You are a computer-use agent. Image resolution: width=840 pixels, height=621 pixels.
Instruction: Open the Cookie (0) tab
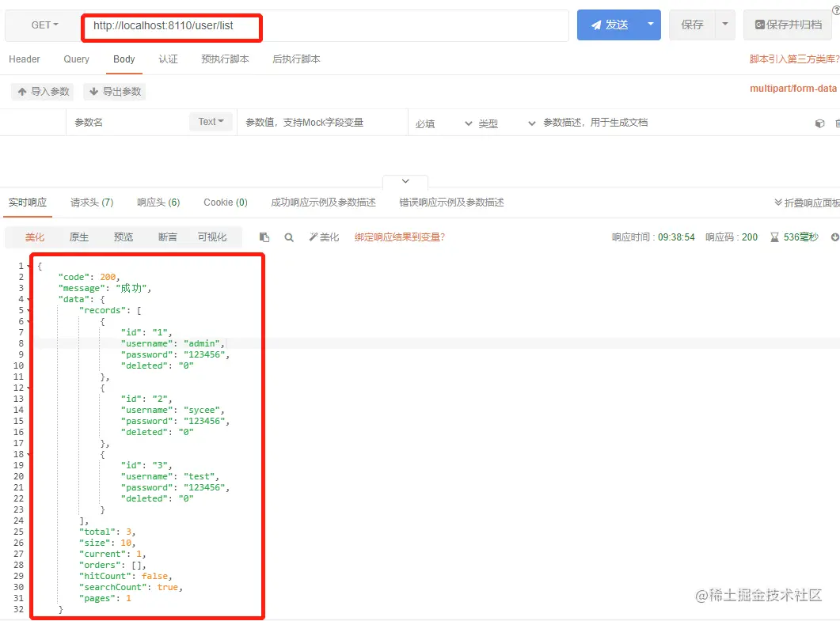click(225, 203)
